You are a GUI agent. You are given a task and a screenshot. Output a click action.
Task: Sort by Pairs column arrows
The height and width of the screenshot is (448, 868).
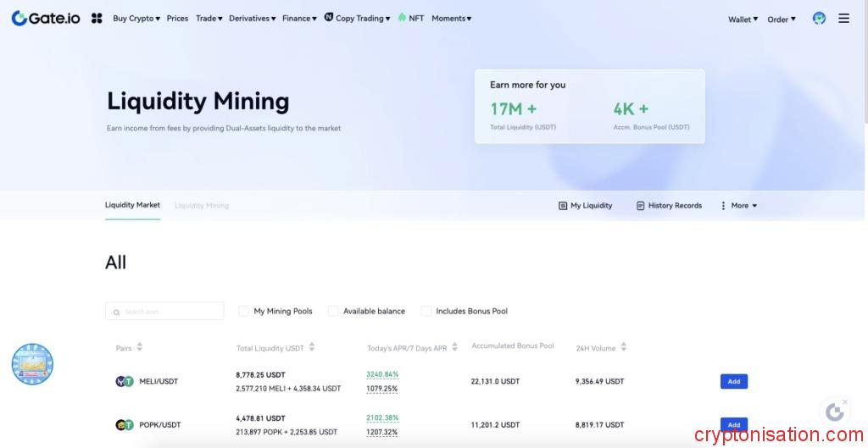pyautogui.click(x=140, y=346)
